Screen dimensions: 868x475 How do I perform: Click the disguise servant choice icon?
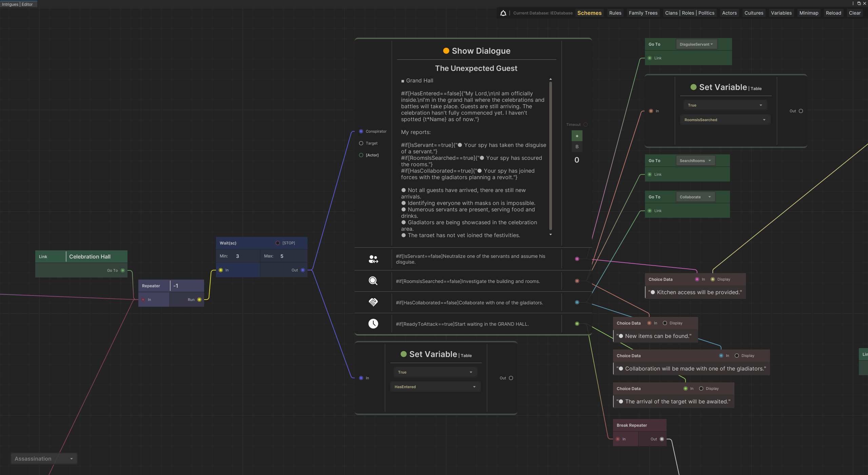tap(373, 259)
